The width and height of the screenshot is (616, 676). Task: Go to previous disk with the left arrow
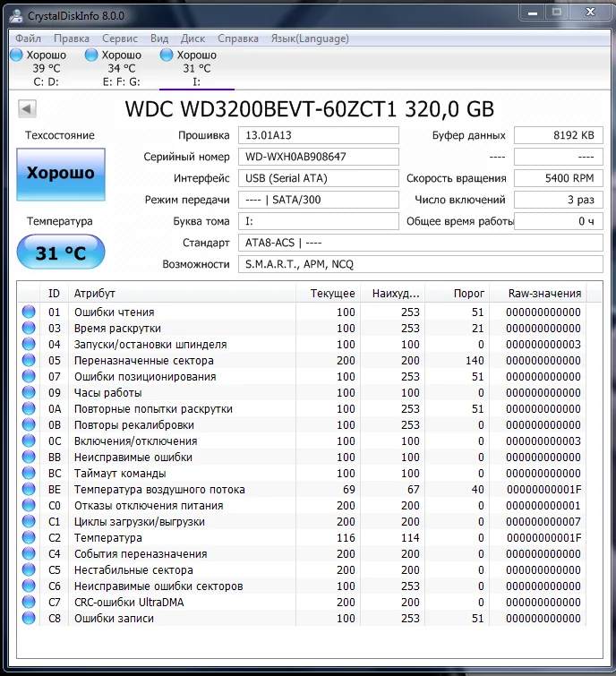coord(27,108)
